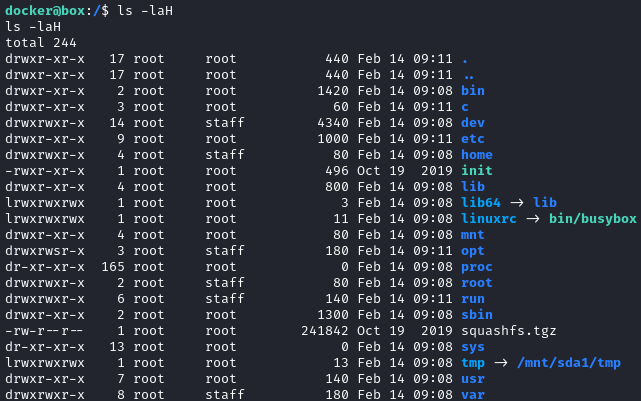Select the 'sbin' directory name
641x401 pixels.
pos(477,315)
